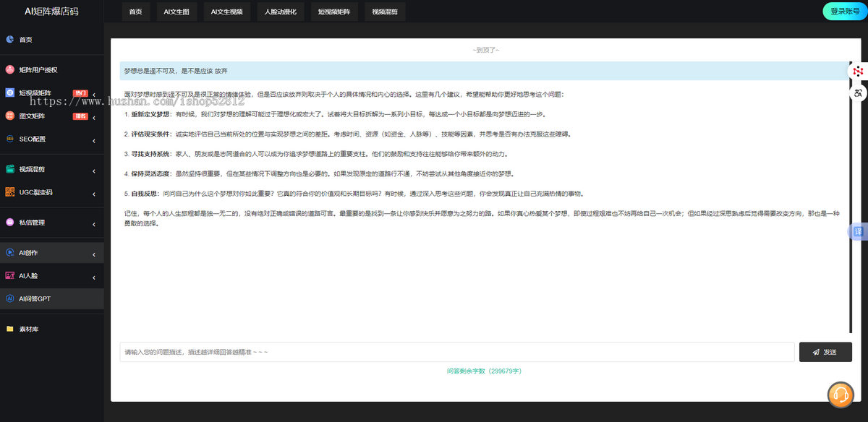
Task: Click the AI人脸 picture icon
Action: (x=10, y=276)
